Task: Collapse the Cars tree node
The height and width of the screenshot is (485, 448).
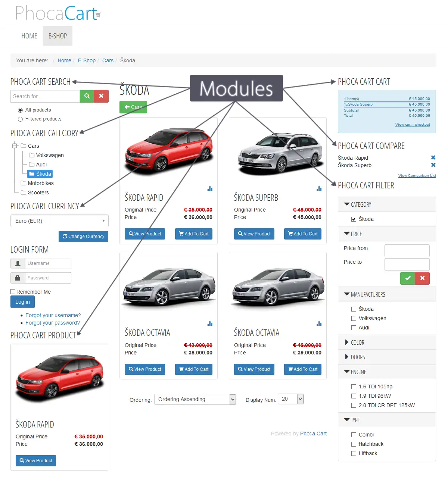Action: [15, 146]
